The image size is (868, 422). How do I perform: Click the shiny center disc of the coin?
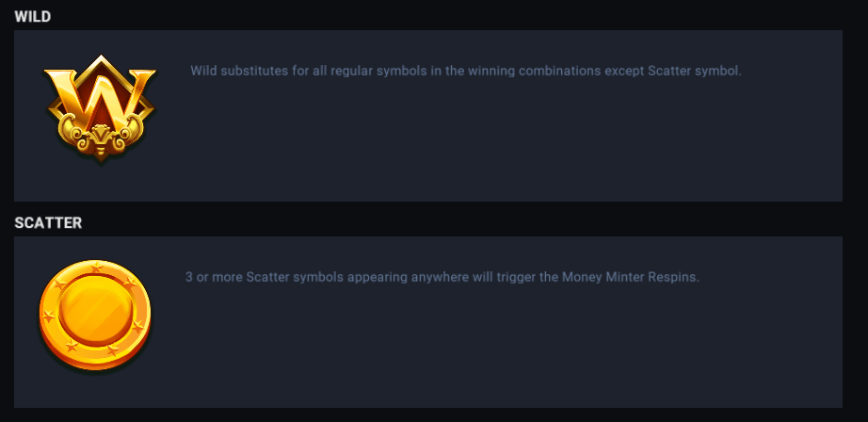tap(94, 309)
